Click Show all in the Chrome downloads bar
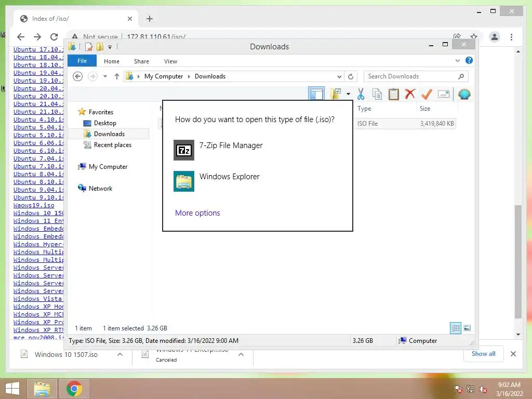 [484, 354]
